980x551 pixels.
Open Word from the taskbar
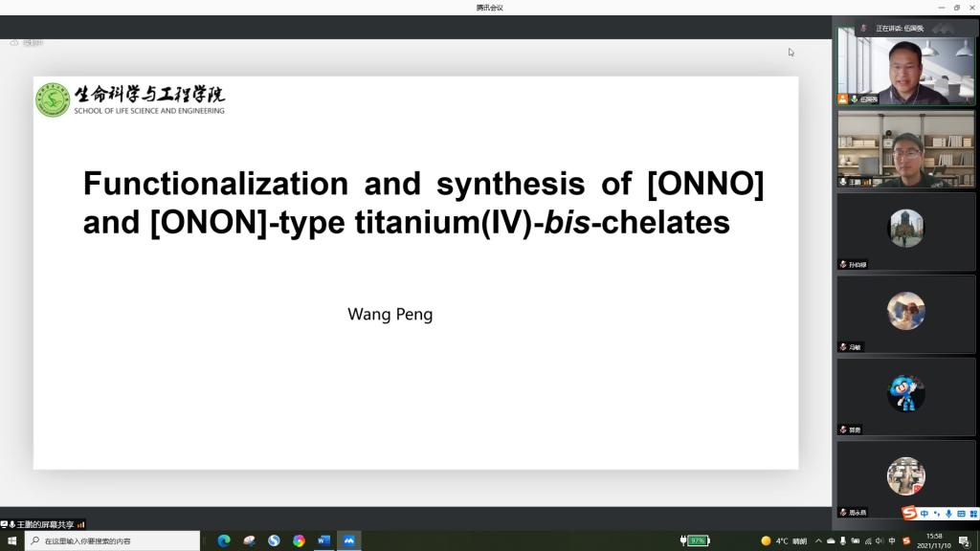pos(323,540)
